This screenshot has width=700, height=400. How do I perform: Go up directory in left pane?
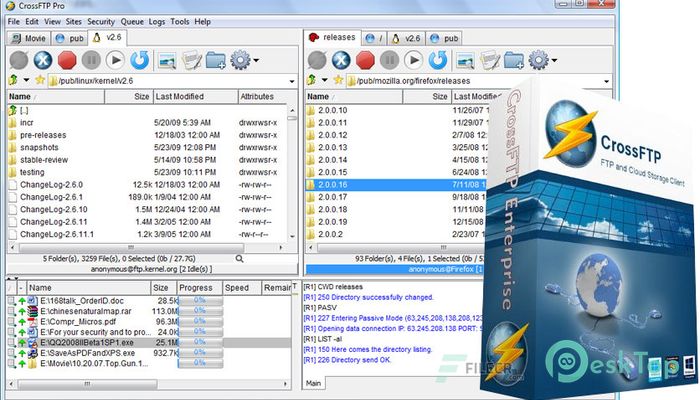pyautogui.click(x=13, y=80)
